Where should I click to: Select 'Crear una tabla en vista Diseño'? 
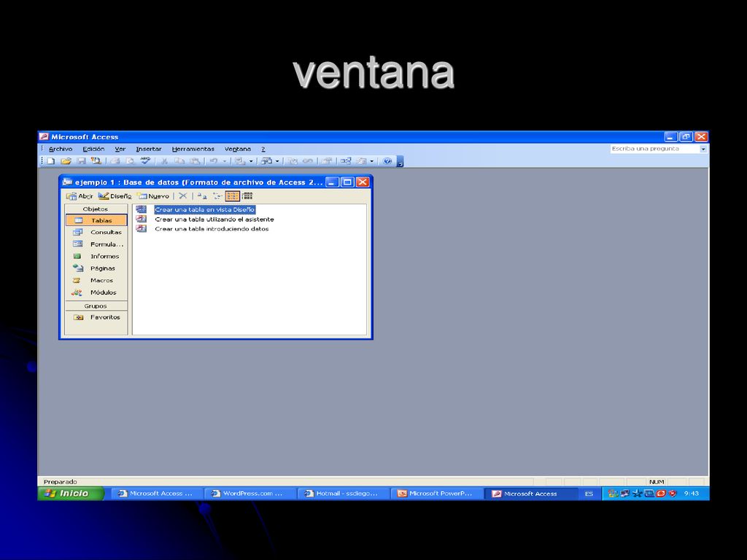[205, 209]
